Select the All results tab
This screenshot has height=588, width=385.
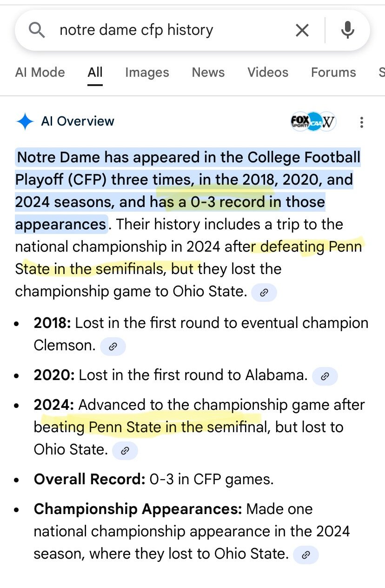point(95,73)
